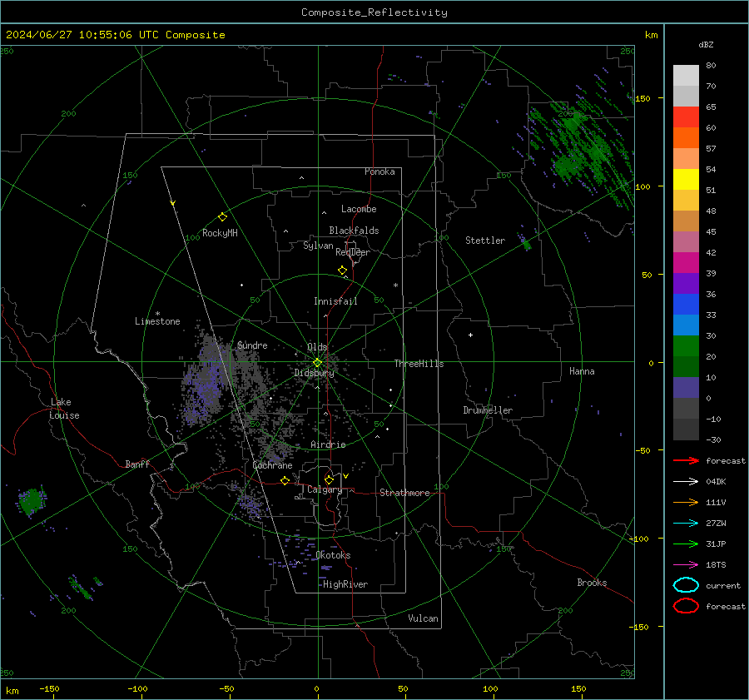Click the yellow diamond marker below RedDeer

pos(342,271)
